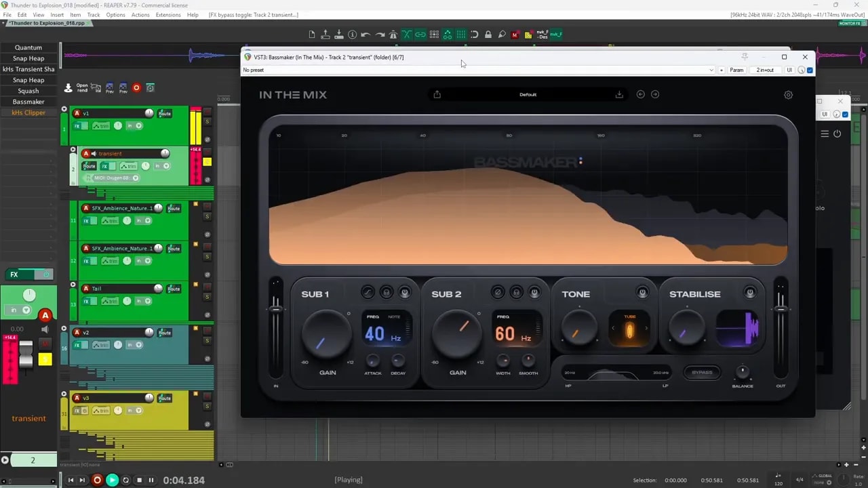This screenshot has width=868, height=488.
Task: Toggle the Sub 2 power button
Action: tap(534, 292)
